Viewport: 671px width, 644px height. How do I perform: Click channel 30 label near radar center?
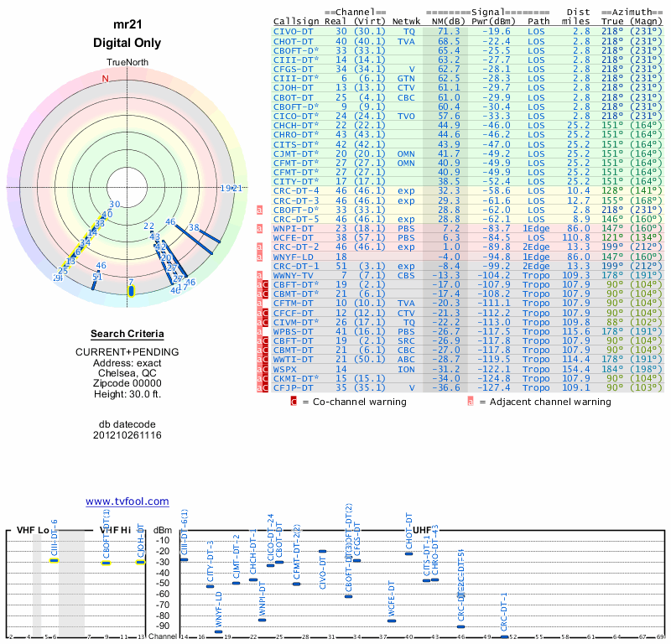pos(115,205)
